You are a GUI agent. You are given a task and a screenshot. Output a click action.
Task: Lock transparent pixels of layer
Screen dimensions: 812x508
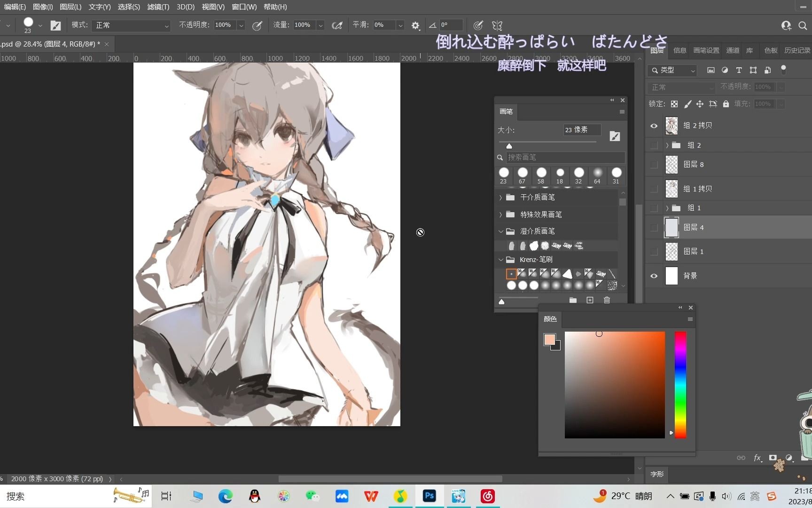[x=674, y=104]
